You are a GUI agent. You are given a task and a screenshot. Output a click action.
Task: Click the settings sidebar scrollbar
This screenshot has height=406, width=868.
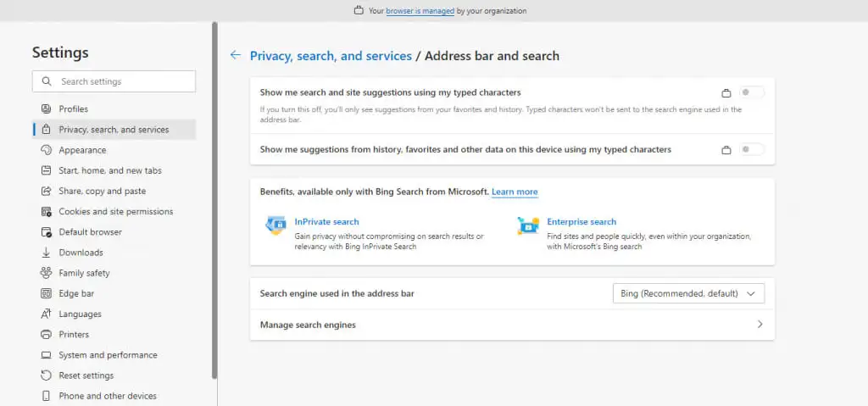[x=214, y=201]
